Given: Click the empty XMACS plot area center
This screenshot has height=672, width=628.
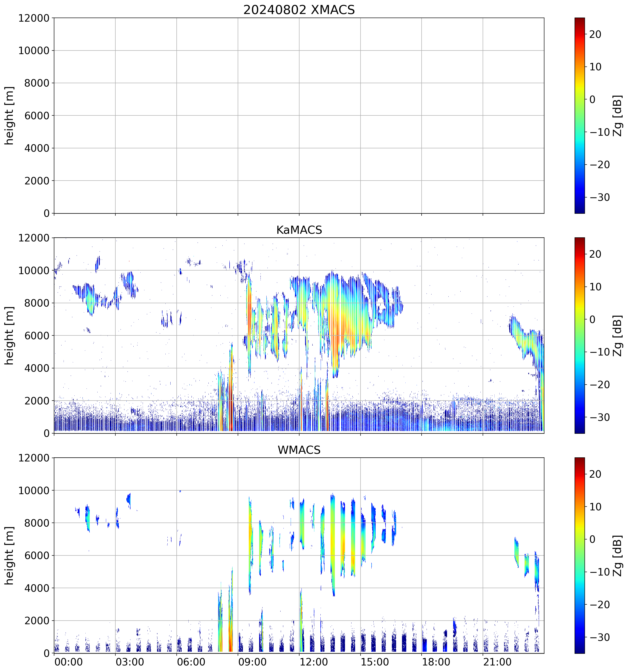Looking at the screenshot, I should (299, 115).
